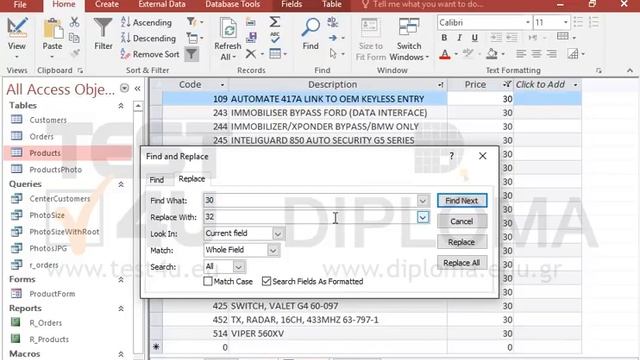Switch to the Create ribbon tab

point(107,4)
